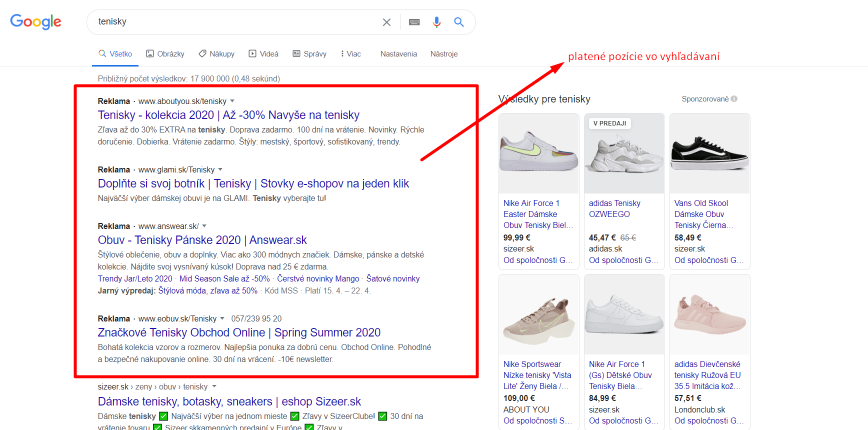Expand dropdown arrow next to answear.sk URL
This screenshot has height=430, width=868.
204,226
